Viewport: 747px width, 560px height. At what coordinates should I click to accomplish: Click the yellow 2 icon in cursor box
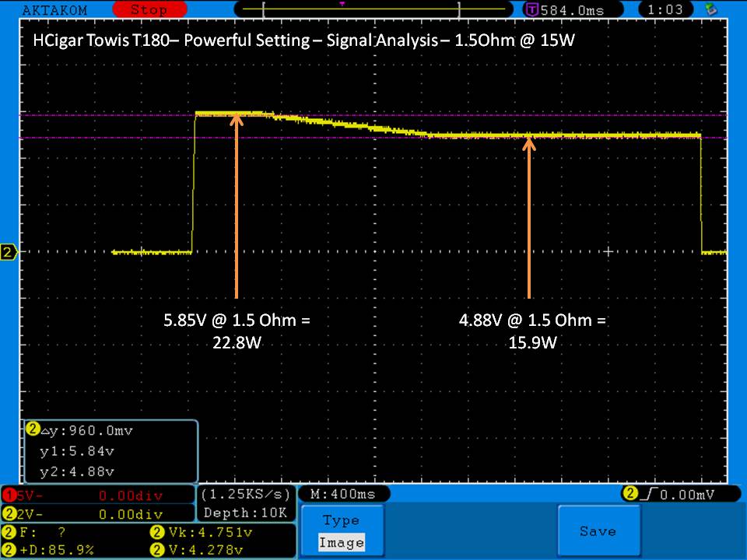click(33, 429)
